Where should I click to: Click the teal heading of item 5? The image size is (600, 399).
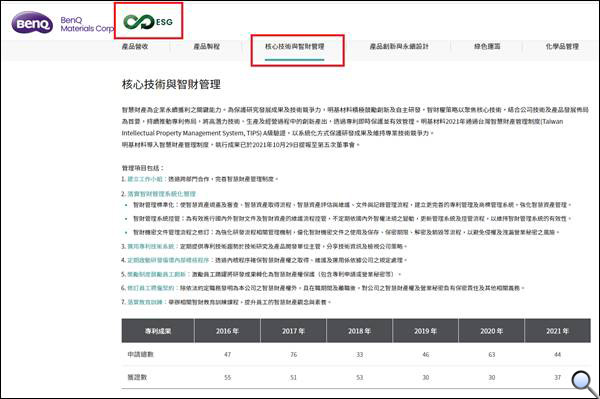coord(157,274)
